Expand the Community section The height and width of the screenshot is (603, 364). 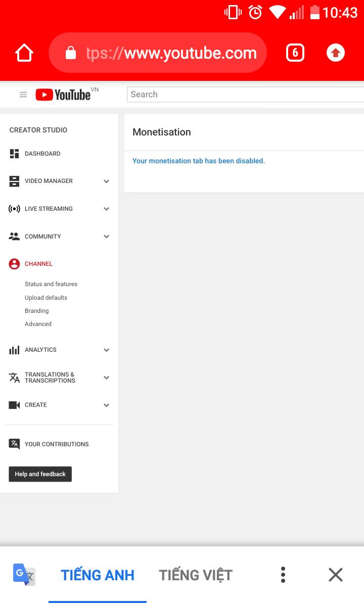(x=107, y=237)
